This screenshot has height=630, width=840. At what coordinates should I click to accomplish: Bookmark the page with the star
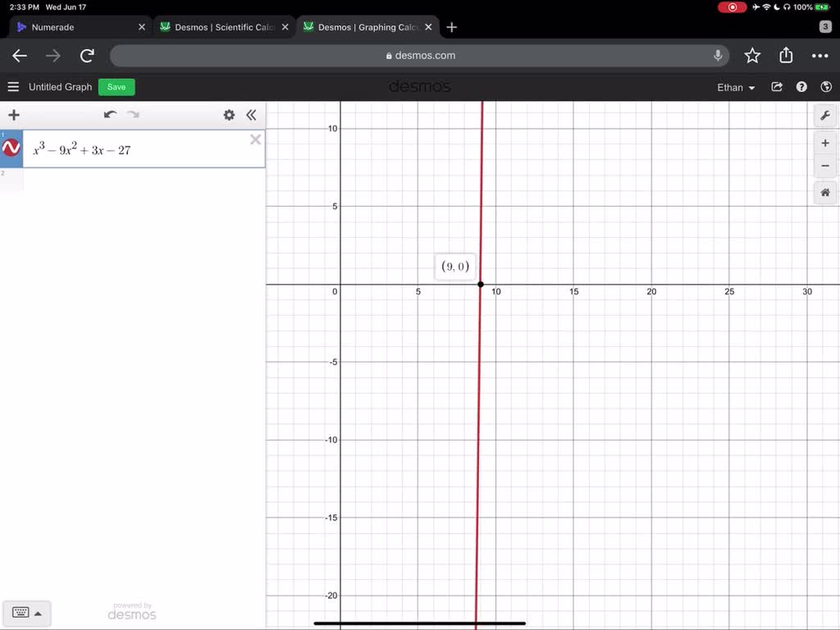pyautogui.click(x=751, y=55)
